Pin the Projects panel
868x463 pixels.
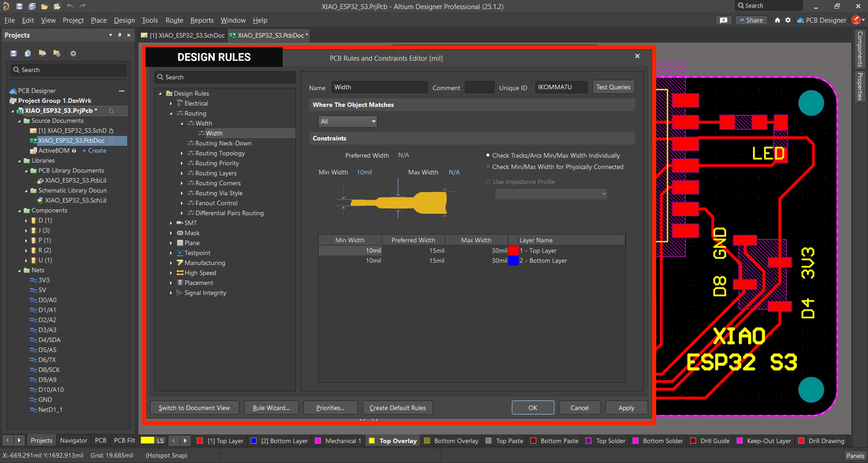tap(120, 35)
